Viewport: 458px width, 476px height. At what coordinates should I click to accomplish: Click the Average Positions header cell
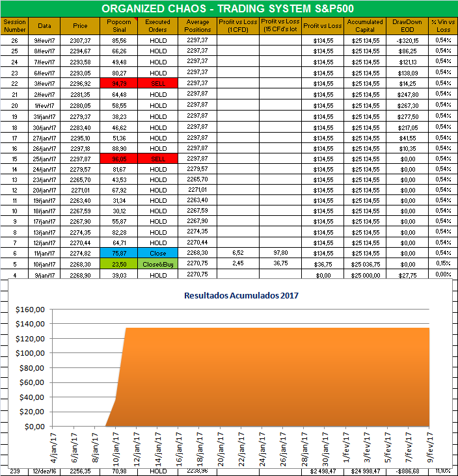point(197,26)
